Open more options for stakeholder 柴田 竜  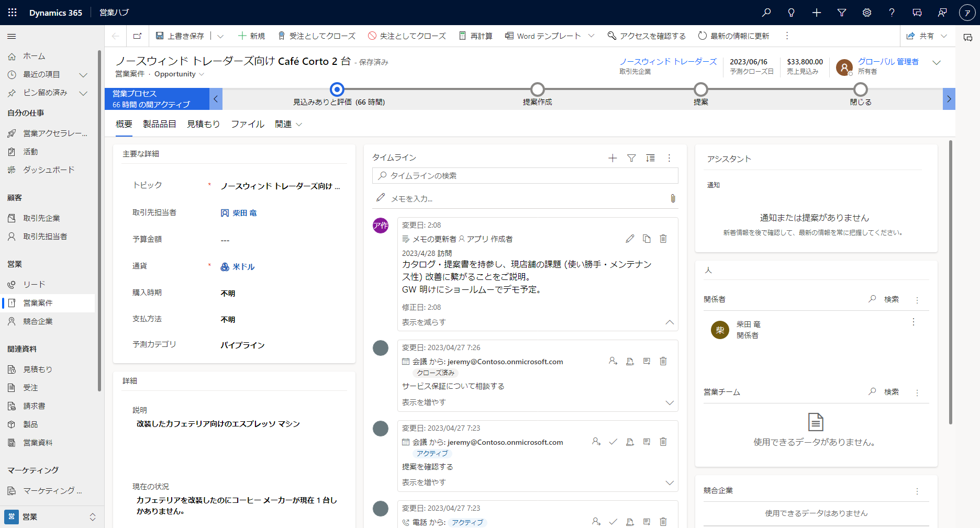coord(914,322)
